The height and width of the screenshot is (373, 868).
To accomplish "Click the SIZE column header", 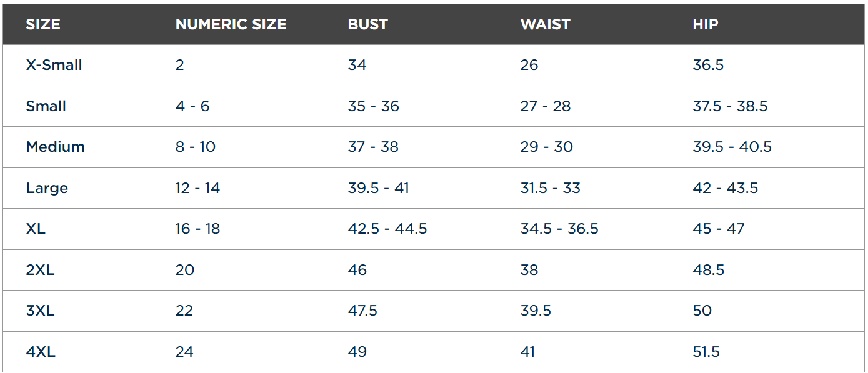I will [43, 24].
